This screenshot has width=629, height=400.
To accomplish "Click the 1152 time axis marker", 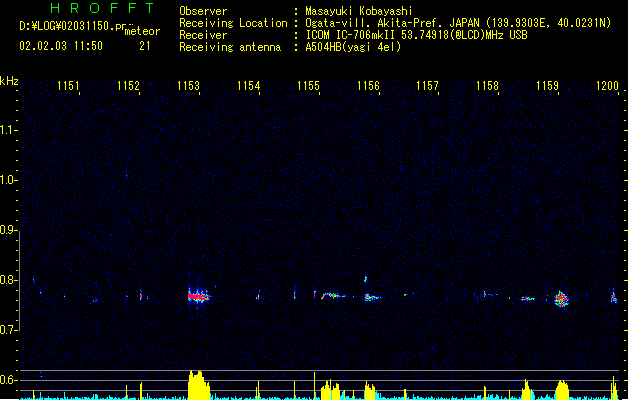I will (128, 86).
